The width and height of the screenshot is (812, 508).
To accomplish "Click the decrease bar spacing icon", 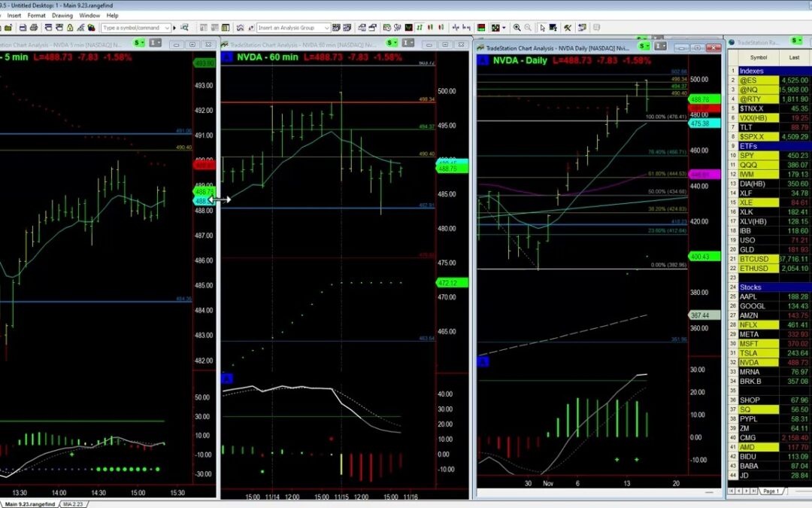I will click(456, 28).
